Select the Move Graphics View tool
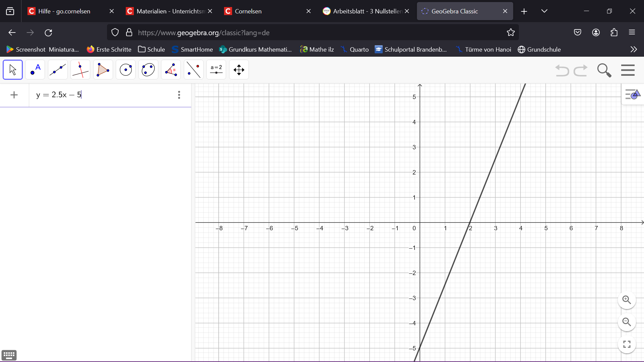 point(239,70)
